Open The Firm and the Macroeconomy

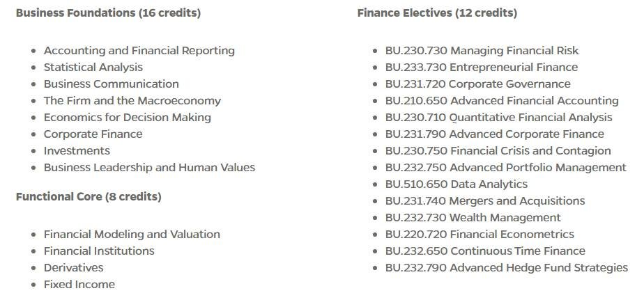132,101
